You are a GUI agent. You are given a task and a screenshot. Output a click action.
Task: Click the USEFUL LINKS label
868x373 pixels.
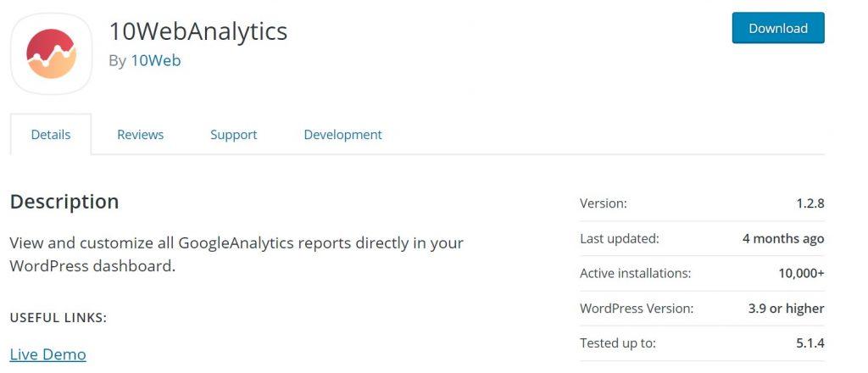click(x=58, y=318)
